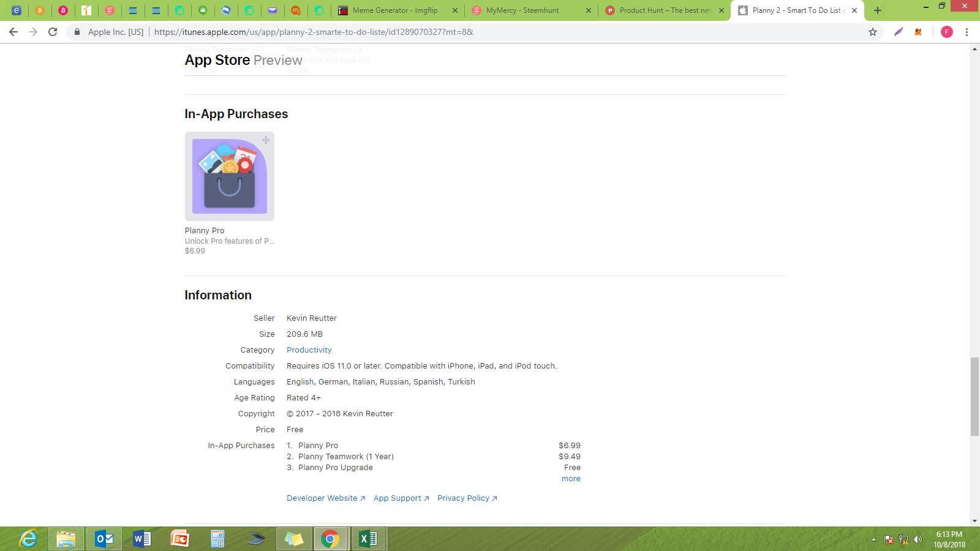Visit the Developer Website link
The width and height of the screenshot is (980, 551).
tap(326, 498)
